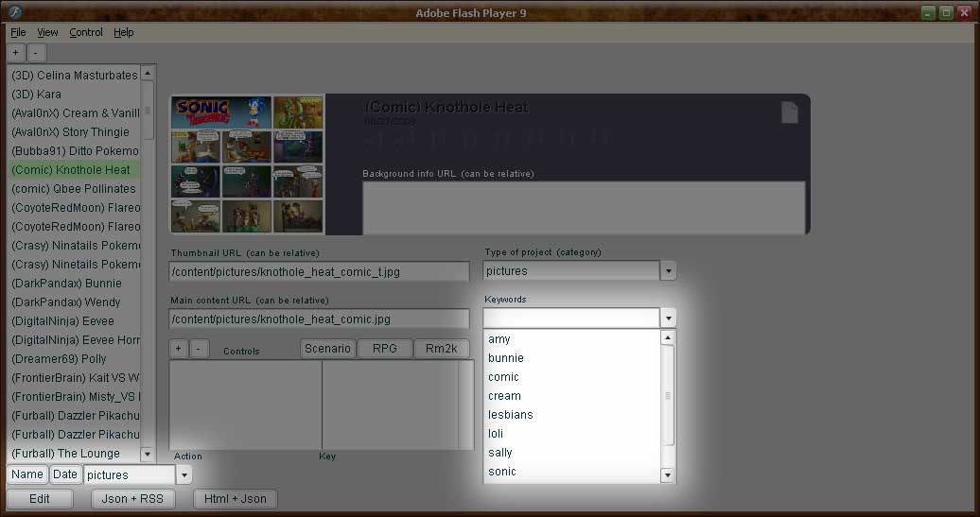Open the pictures filter dropdown at bottom
980x517 pixels.
(x=184, y=475)
